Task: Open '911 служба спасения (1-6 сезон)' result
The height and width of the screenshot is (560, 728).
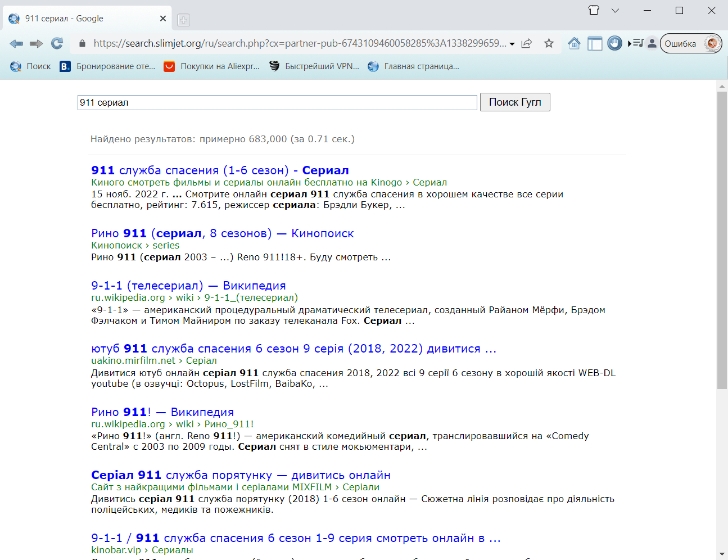Action: tap(220, 170)
